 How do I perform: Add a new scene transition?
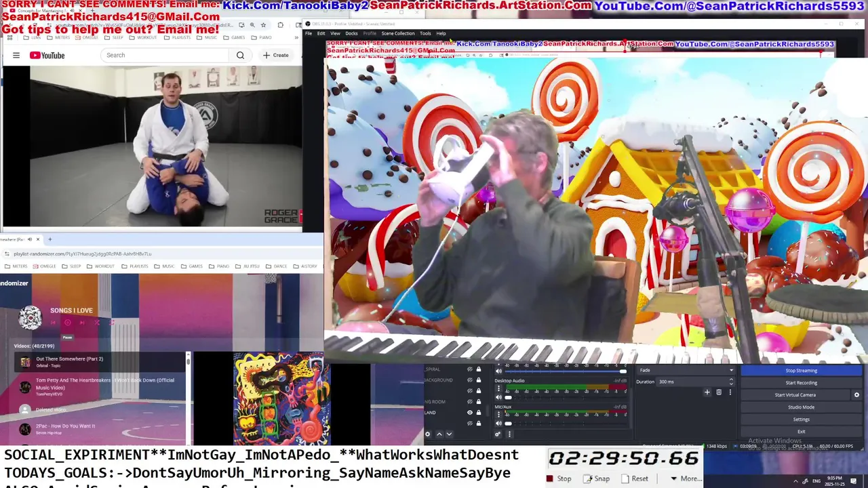[x=707, y=392]
